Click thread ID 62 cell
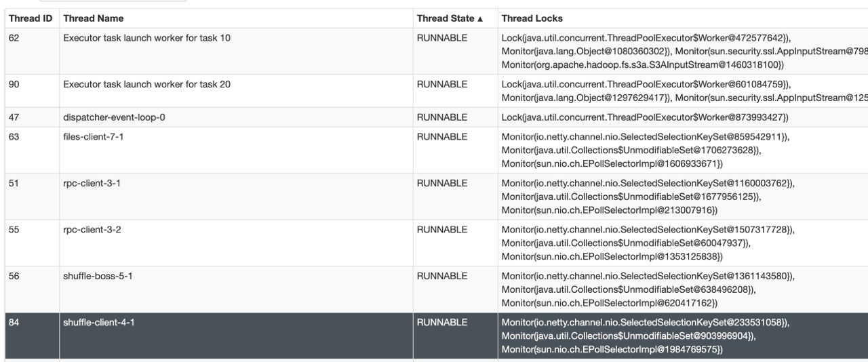868x362 pixels. (x=14, y=38)
